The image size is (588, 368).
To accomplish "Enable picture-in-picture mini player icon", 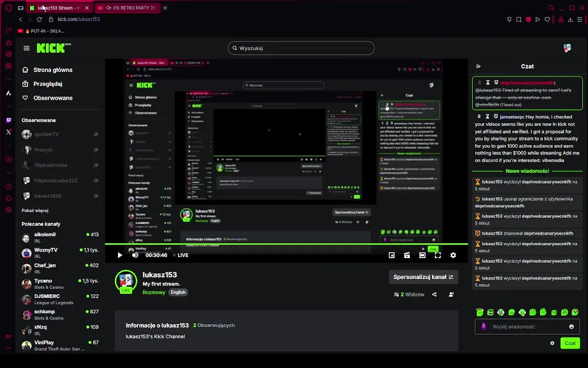I will pyautogui.click(x=391, y=256).
